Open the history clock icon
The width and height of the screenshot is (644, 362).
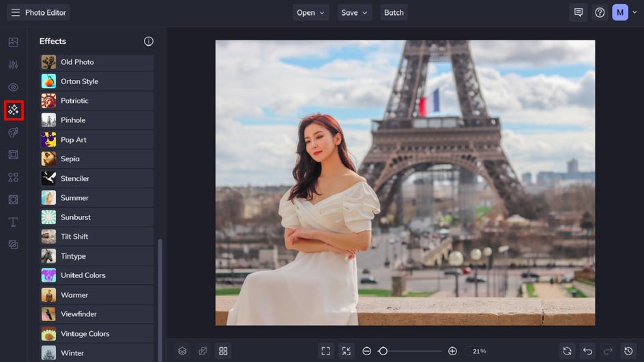[628, 351]
